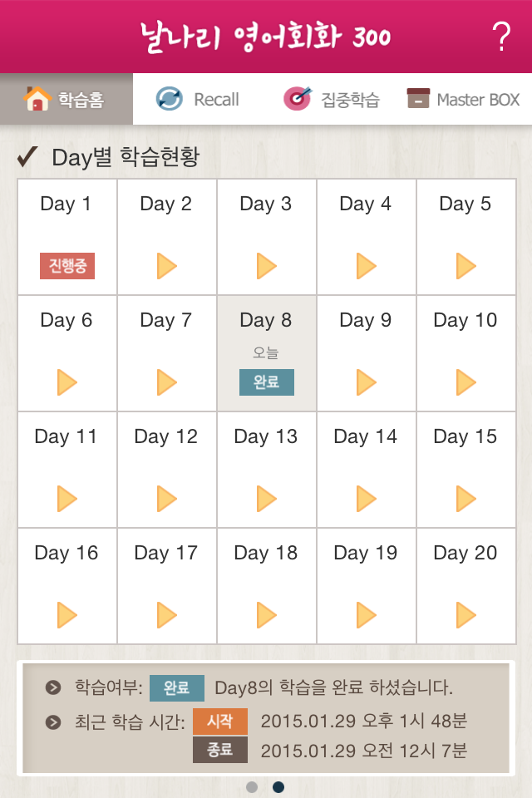Viewport: 532px width, 798px height.
Task: Tap the brown 종료 time label
Action: tap(220, 751)
